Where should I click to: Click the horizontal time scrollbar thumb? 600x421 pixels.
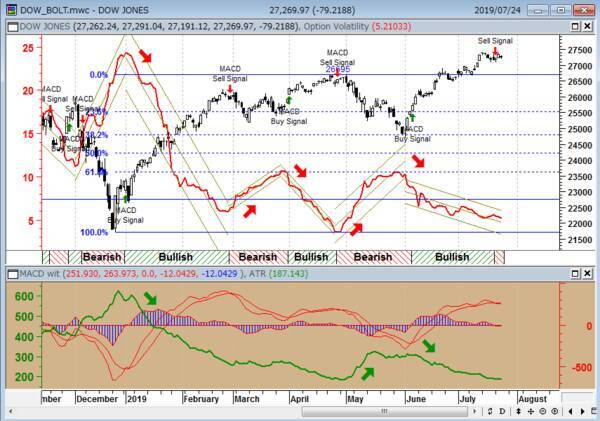tap(384, 411)
